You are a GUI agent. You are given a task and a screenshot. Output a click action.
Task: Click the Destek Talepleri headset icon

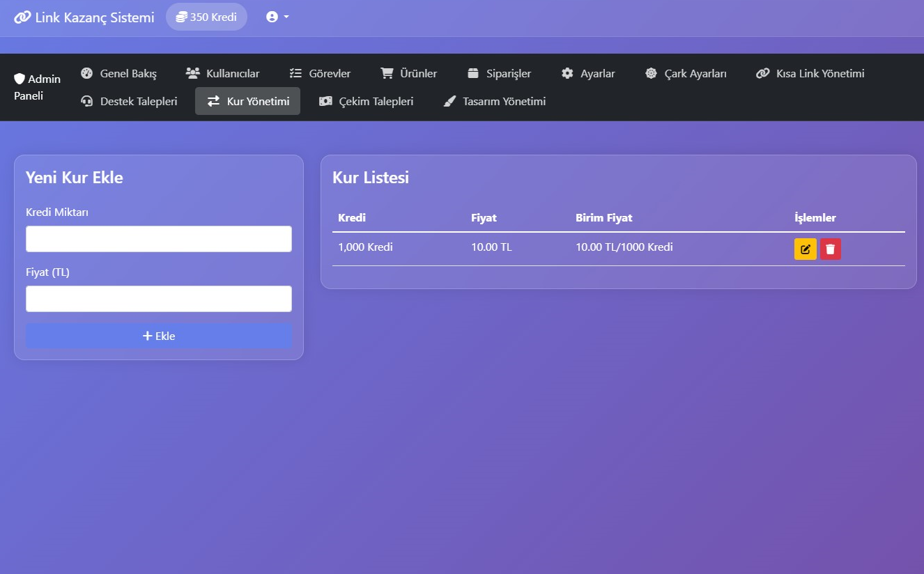pyautogui.click(x=87, y=101)
